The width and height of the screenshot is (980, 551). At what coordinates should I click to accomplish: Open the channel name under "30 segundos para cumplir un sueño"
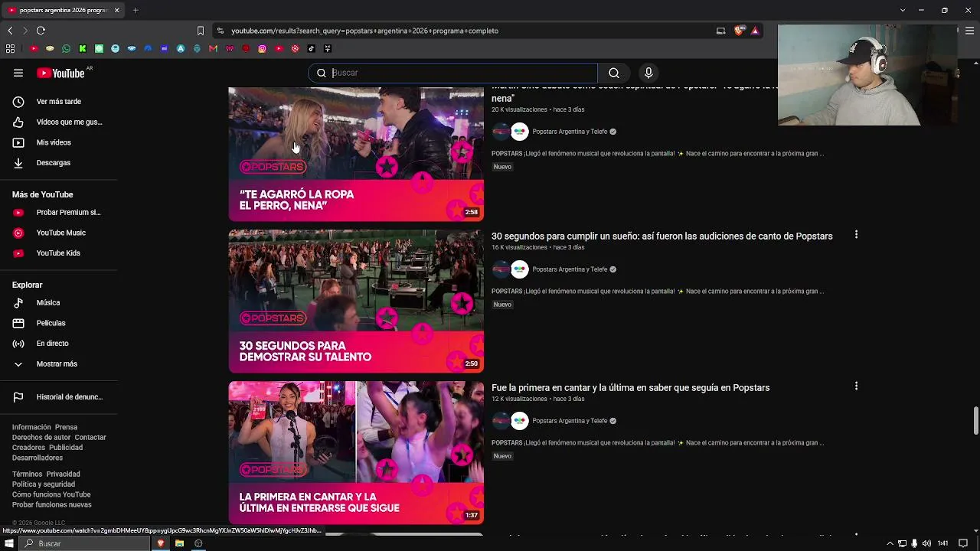[570, 269]
